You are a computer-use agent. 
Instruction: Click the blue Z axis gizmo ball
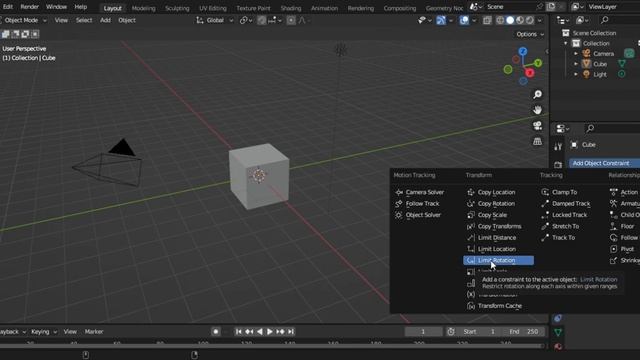click(x=523, y=51)
